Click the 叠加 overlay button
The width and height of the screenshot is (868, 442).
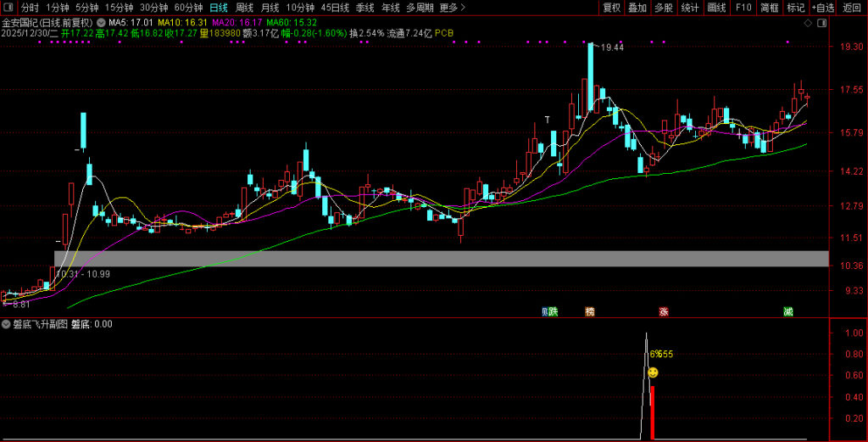pyautogui.click(x=637, y=8)
